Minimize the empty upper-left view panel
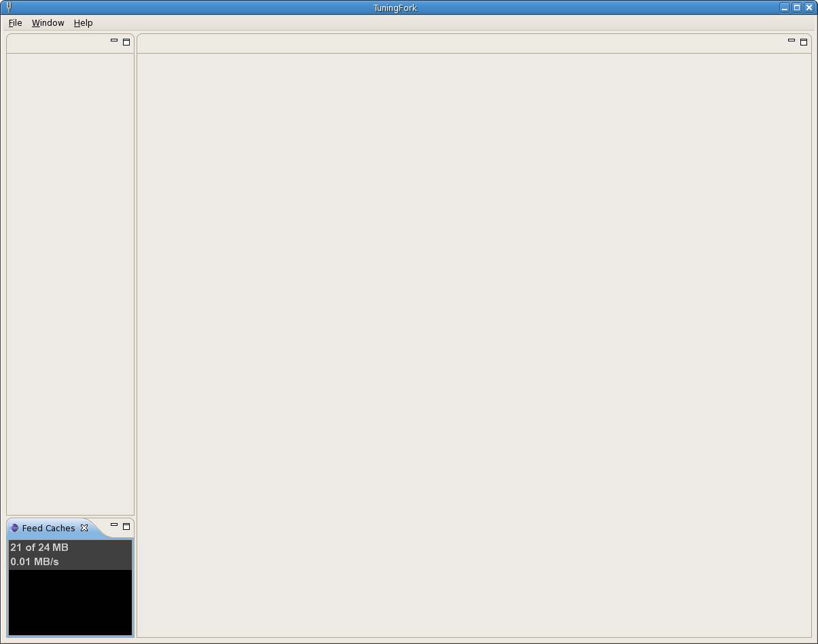This screenshot has width=818, height=644. tap(114, 41)
